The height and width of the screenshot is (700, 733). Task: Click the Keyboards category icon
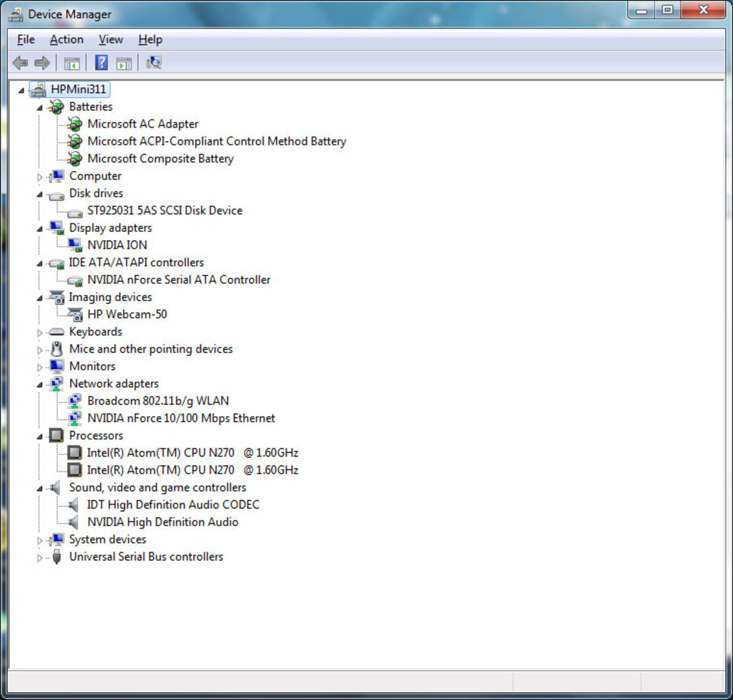pyautogui.click(x=56, y=332)
